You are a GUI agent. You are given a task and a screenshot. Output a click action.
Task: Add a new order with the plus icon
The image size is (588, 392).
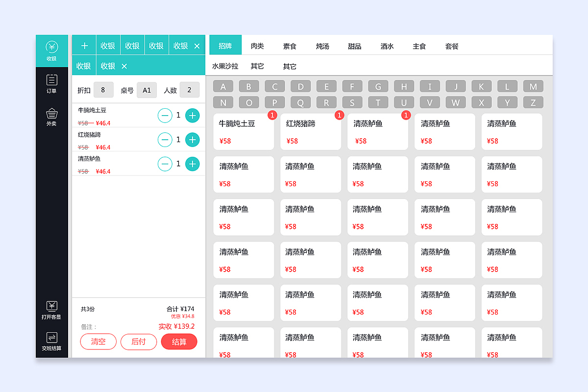point(84,45)
